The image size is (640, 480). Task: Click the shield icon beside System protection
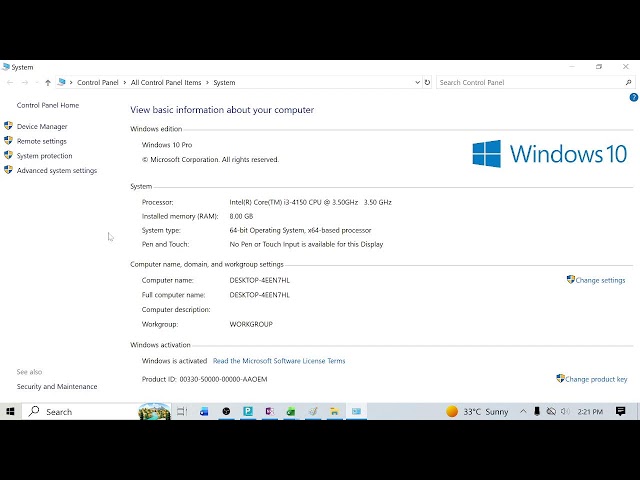[8, 155]
